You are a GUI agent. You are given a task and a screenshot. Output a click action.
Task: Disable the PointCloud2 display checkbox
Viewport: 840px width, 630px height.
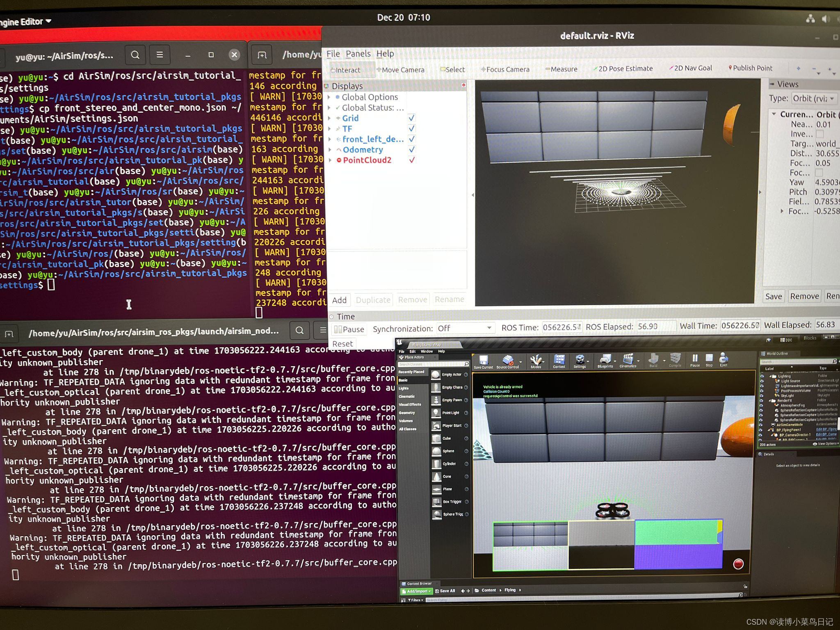click(x=412, y=160)
